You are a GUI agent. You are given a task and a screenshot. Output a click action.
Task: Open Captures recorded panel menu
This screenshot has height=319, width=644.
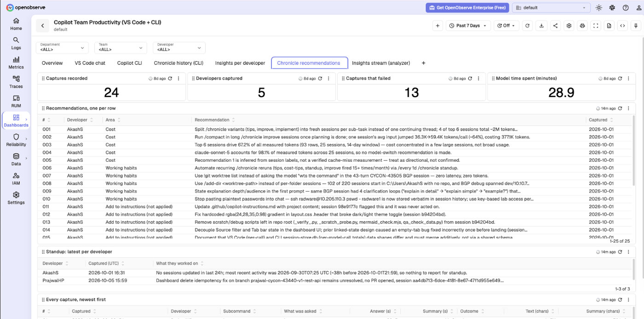pyautogui.click(x=178, y=79)
